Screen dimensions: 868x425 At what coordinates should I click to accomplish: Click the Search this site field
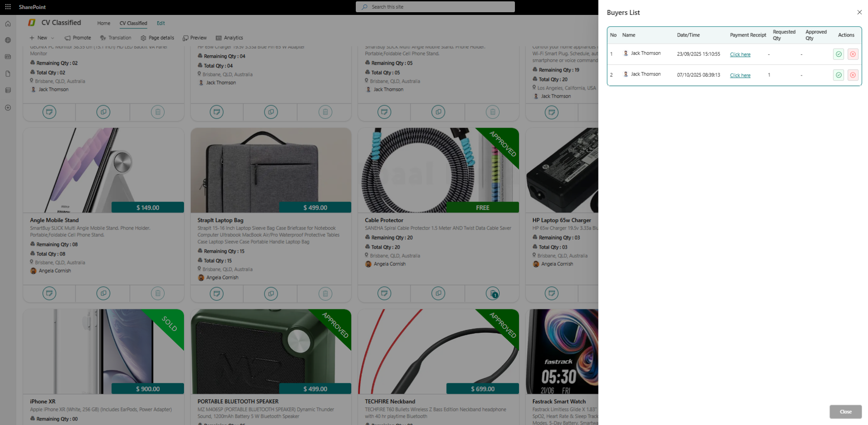click(435, 7)
